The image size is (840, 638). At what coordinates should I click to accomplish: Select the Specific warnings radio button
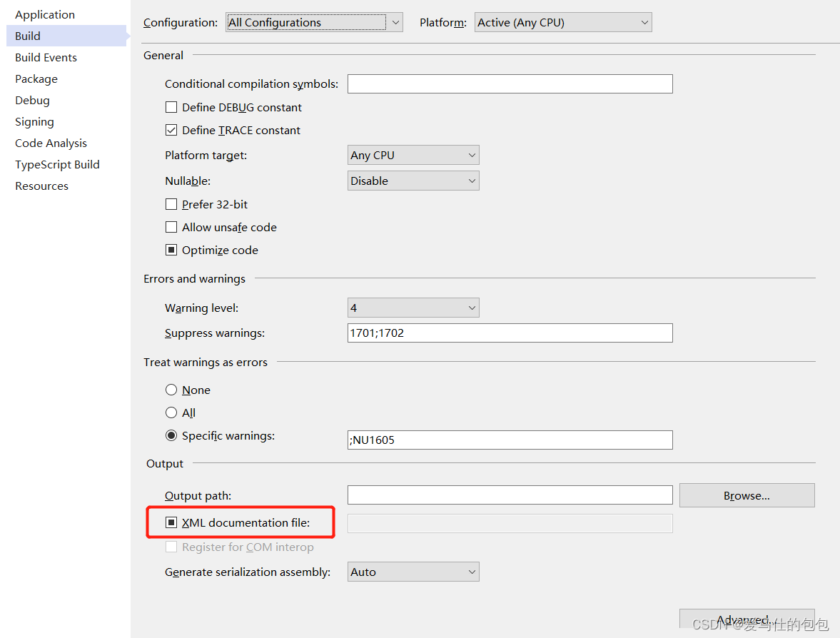(171, 435)
